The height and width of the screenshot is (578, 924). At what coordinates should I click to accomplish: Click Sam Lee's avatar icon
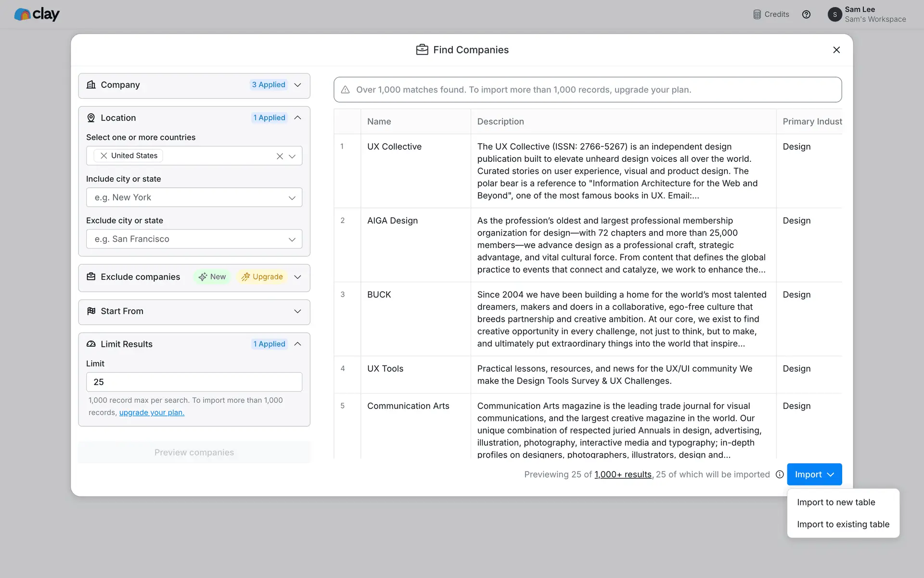[x=834, y=14]
